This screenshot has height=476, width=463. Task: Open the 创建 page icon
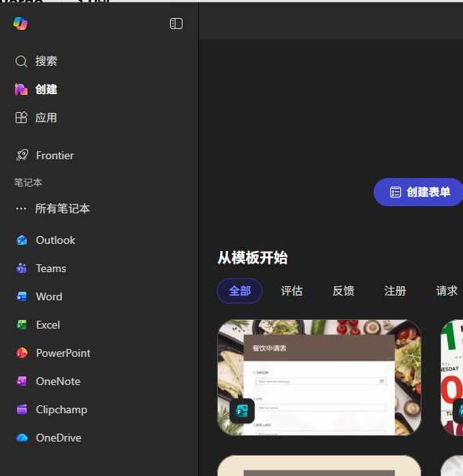21,89
